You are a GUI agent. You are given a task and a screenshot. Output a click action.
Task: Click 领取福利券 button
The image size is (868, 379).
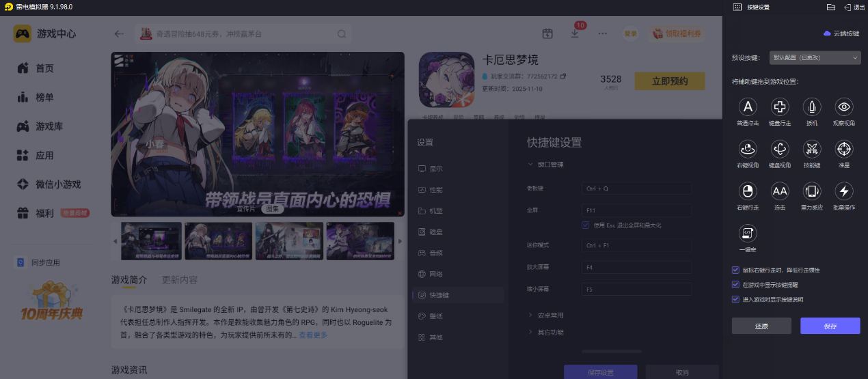click(677, 33)
